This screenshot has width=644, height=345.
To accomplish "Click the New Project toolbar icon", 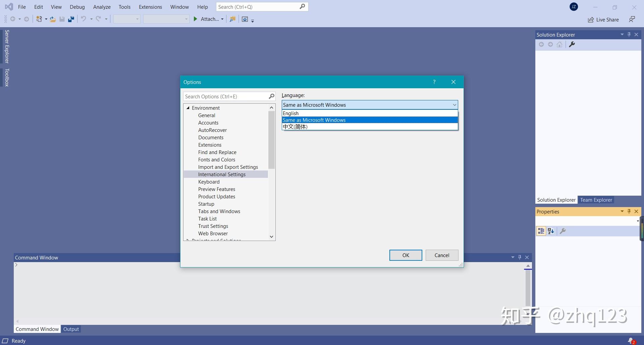I will [x=39, y=19].
